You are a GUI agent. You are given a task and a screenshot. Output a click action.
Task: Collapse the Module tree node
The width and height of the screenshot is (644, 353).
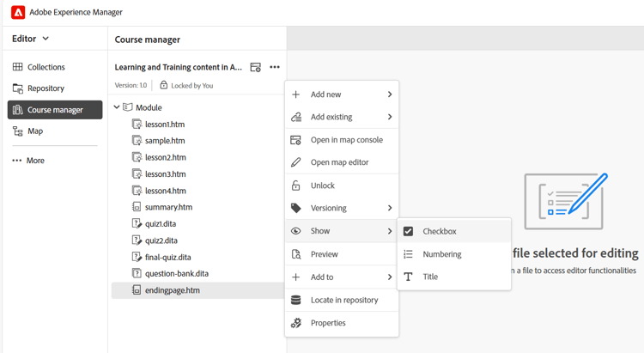tap(117, 107)
